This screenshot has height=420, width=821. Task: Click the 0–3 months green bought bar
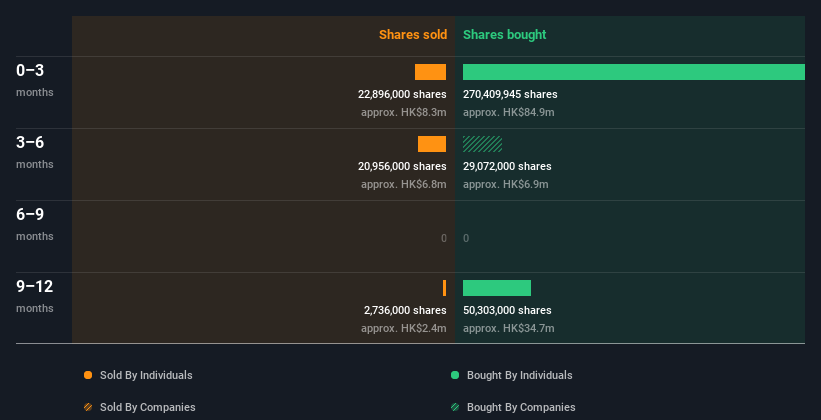[634, 72]
